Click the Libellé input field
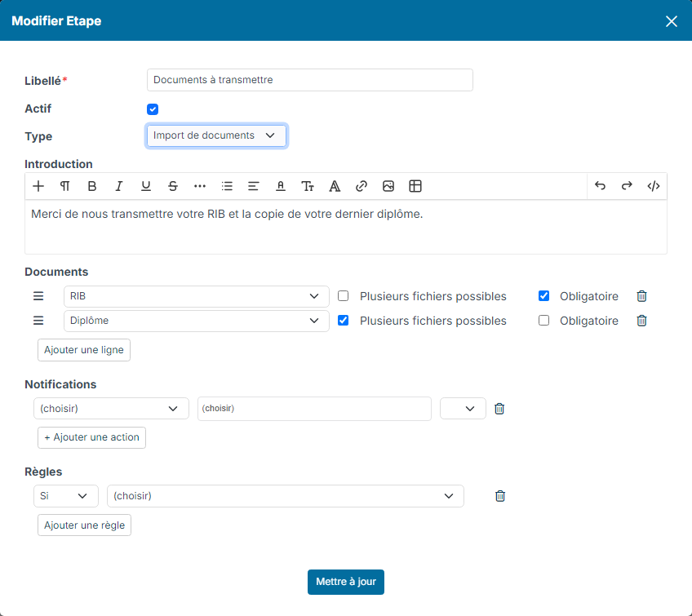 point(310,80)
